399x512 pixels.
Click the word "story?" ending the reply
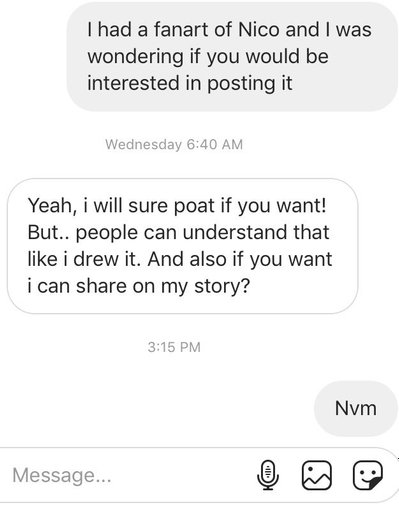click(x=222, y=286)
